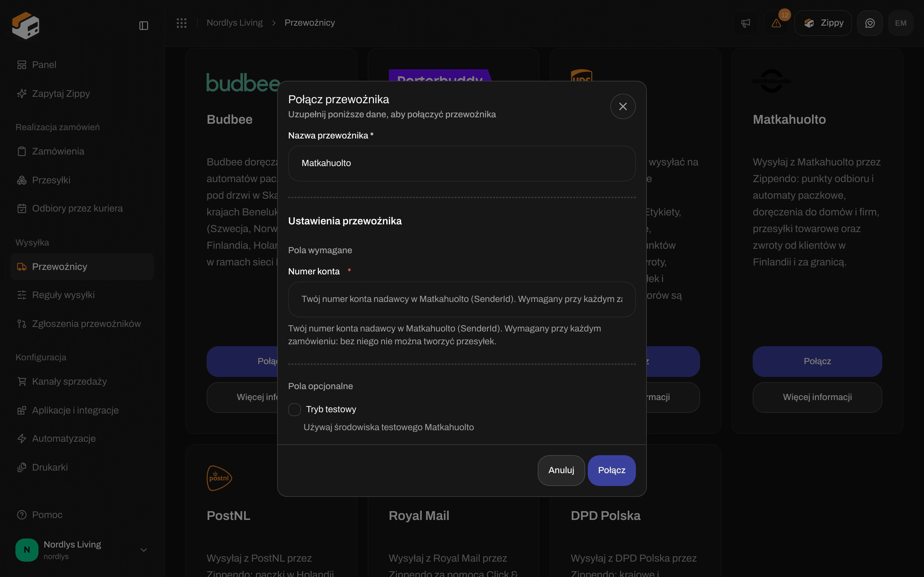
Task: Click Anuluj to cancel
Action: (561, 470)
